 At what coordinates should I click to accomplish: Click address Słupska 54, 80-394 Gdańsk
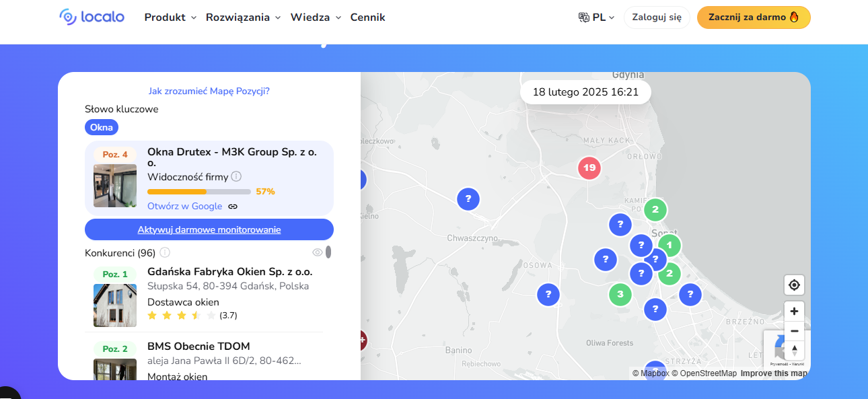[228, 286]
